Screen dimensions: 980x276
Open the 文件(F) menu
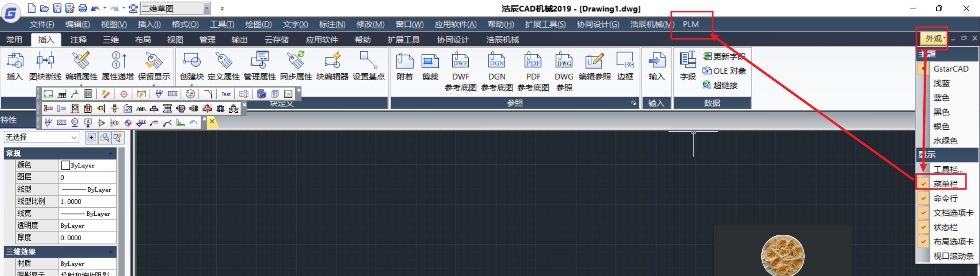coord(42,24)
